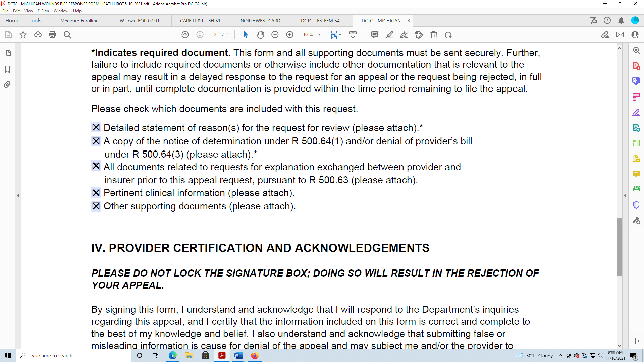The image size is (644, 362).
Task: Open the Search panel in the right sidebar
Action: (x=637, y=50)
